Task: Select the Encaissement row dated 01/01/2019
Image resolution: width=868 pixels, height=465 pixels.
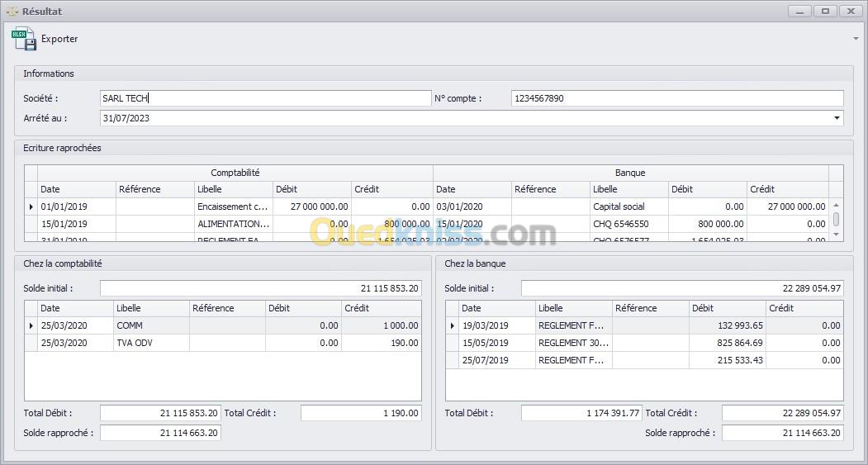Action: click(232, 206)
